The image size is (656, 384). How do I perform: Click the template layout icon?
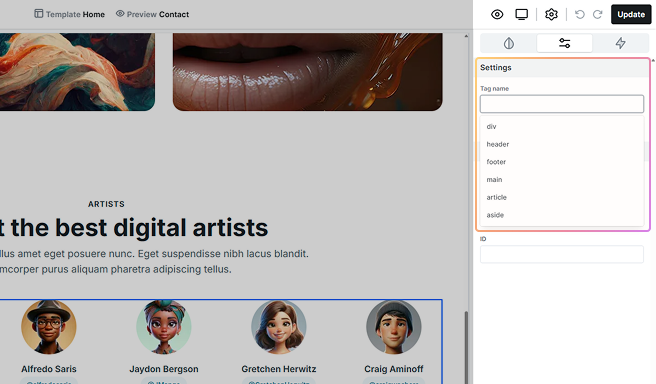38,14
